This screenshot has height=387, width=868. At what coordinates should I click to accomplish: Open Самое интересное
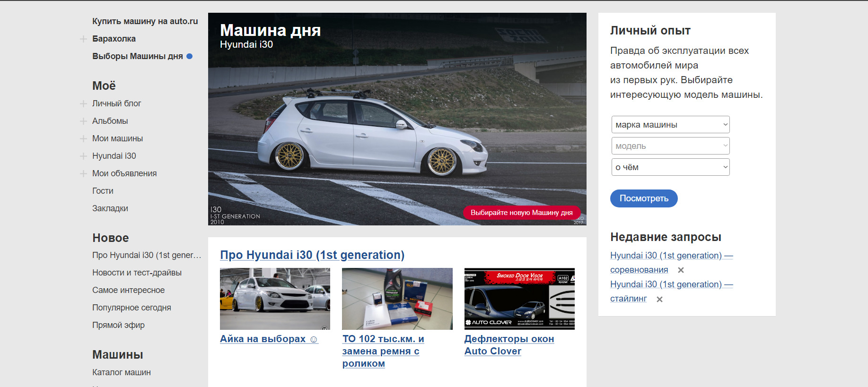pyautogui.click(x=129, y=290)
